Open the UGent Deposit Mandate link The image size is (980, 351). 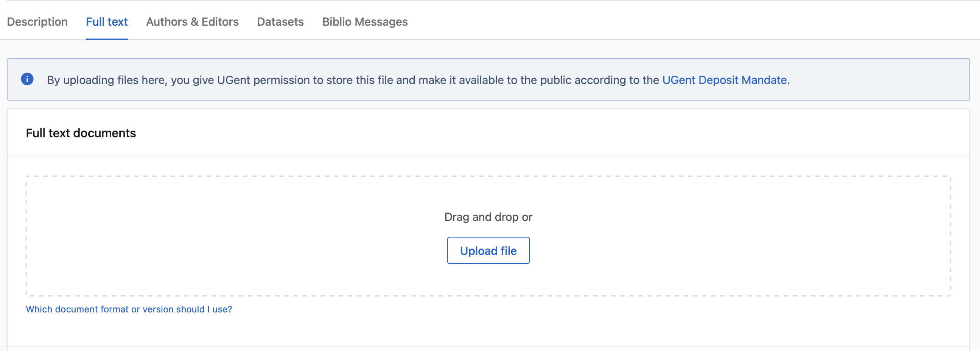724,80
